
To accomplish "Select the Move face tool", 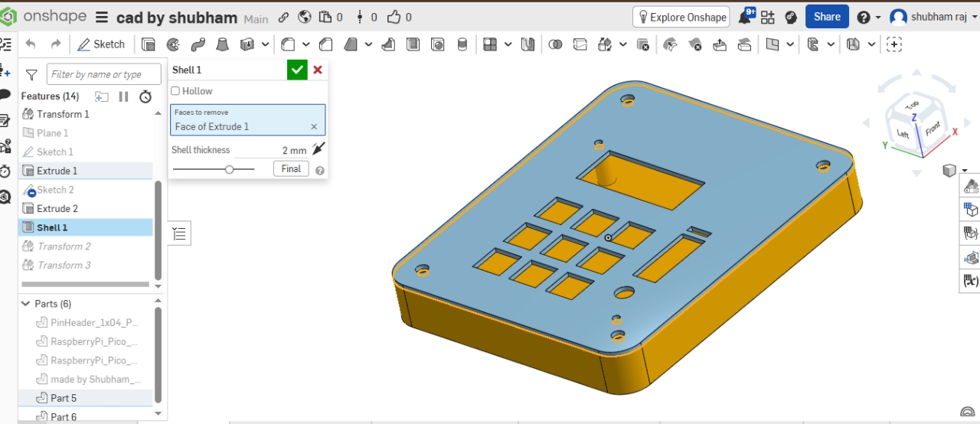I will (x=719, y=44).
